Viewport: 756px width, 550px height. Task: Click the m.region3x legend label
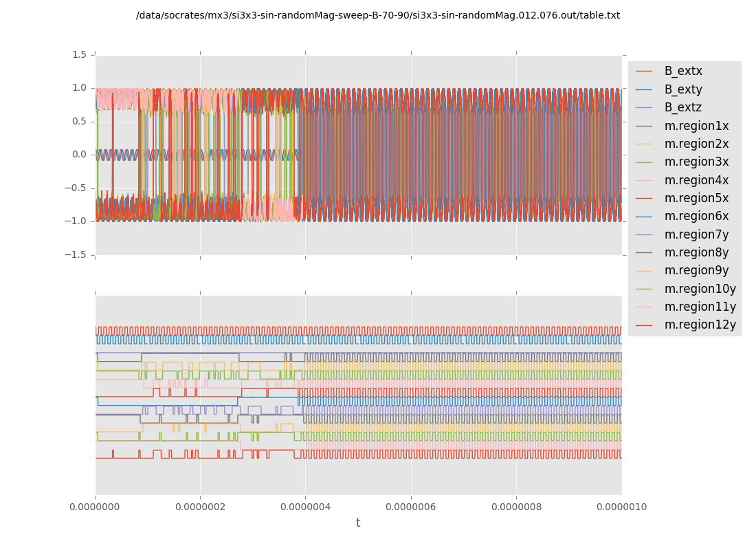click(x=696, y=162)
